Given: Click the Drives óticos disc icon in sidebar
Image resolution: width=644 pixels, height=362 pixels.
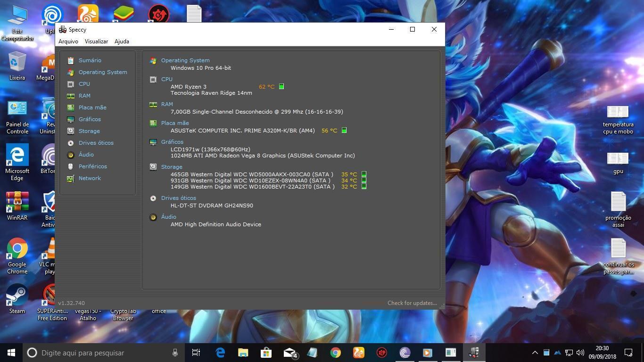Looking at the screenshot, I should point(71,143).
